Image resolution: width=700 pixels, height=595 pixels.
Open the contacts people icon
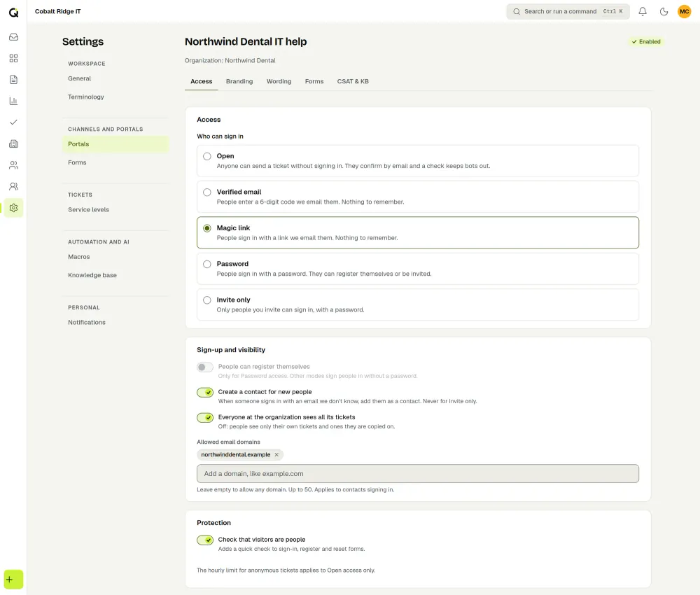click(14, 165)
